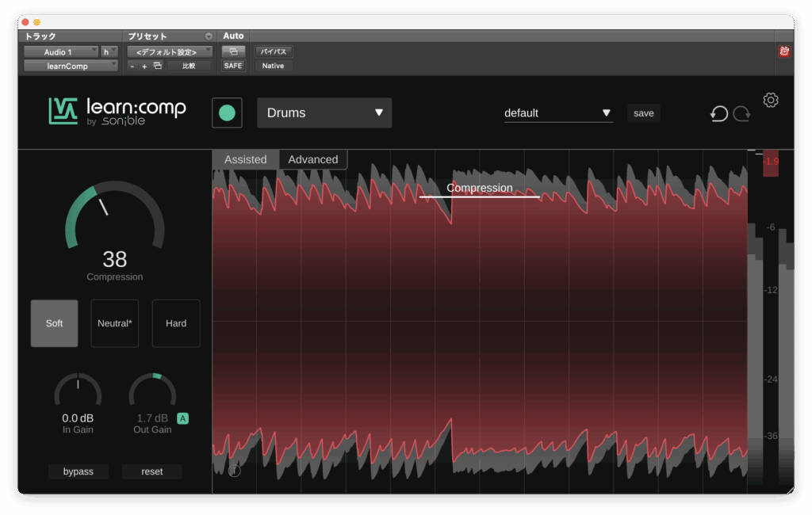812x515 pixels.
Task: Toggle the plugin bypass button
Action: pyautogui.click(x=79, y=471)
